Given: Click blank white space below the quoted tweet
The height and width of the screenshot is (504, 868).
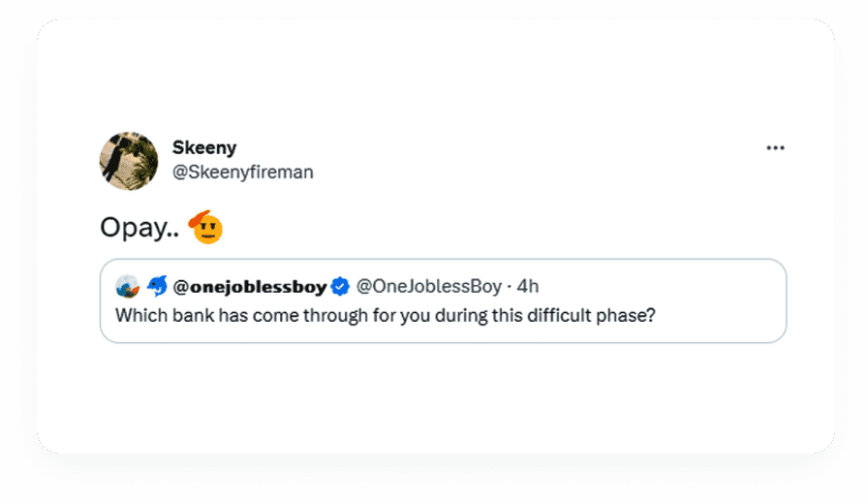Looking at the screenshot, I should [x=436, y=397].
